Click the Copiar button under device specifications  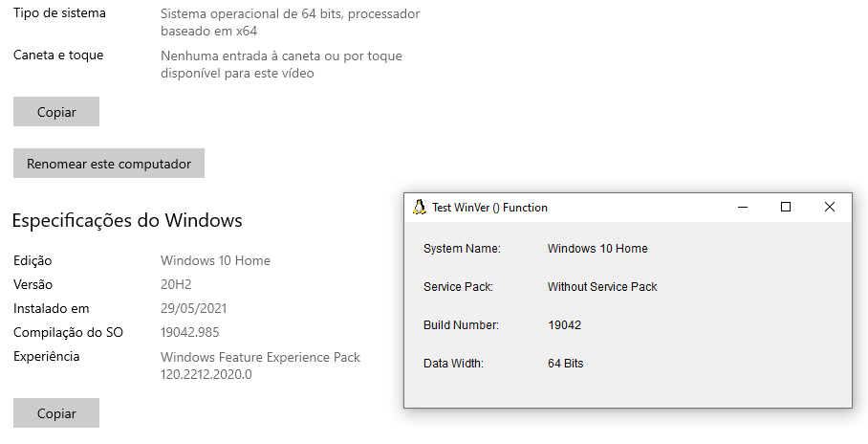coord(56,111)
